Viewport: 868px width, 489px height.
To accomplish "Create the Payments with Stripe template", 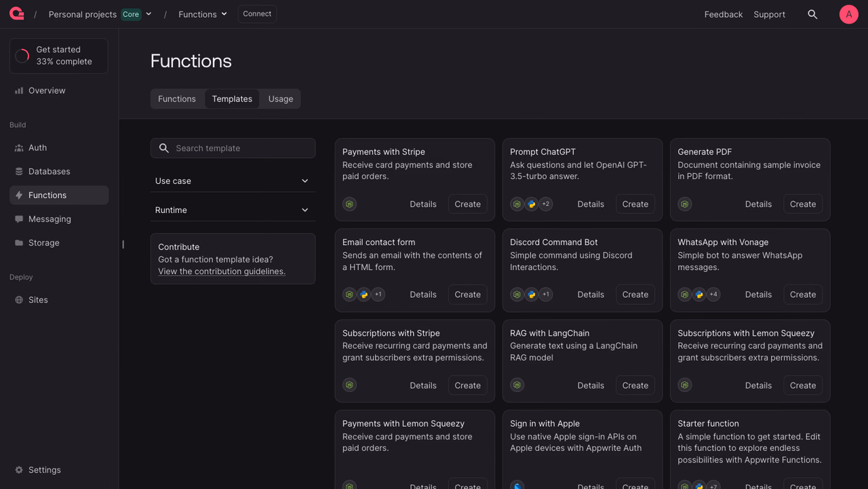I will [468, 204].
